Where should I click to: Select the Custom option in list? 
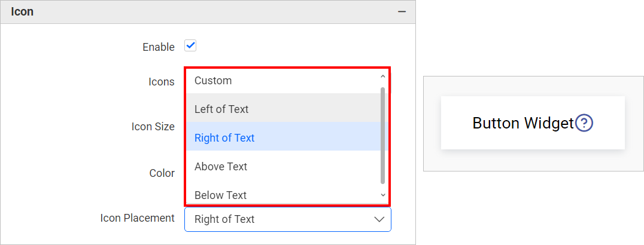(213, 81)
